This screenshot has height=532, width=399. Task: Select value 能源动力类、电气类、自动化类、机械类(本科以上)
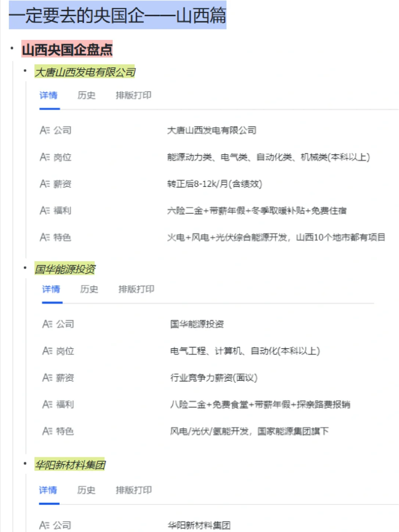click(x=269, y=157)
